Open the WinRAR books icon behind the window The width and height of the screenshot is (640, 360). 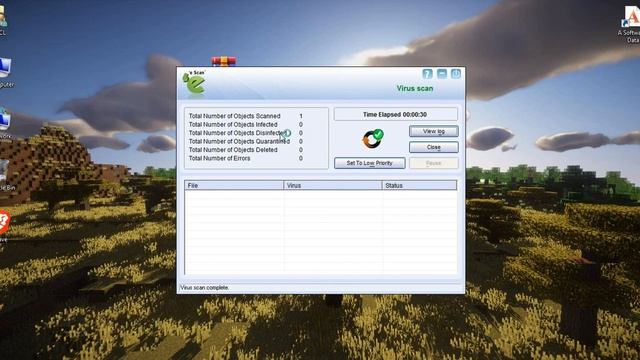pyautogui.click(x=224, y=61)
